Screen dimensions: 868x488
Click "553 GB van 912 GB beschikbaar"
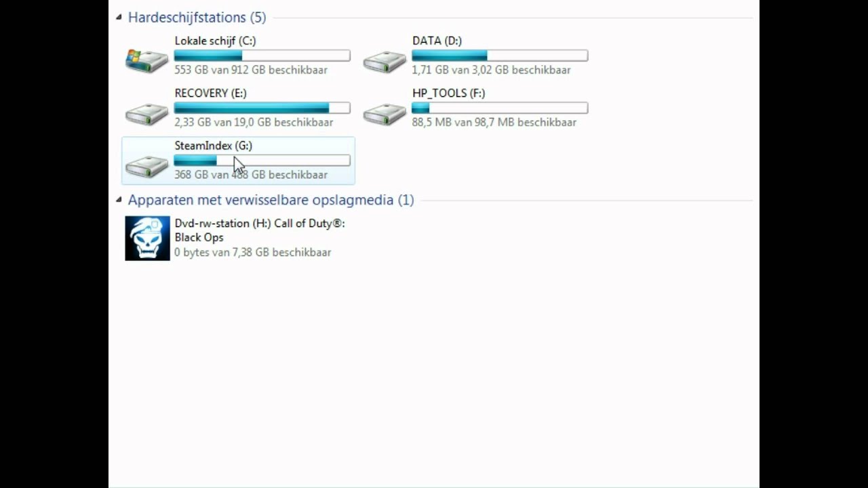point(251,70)
